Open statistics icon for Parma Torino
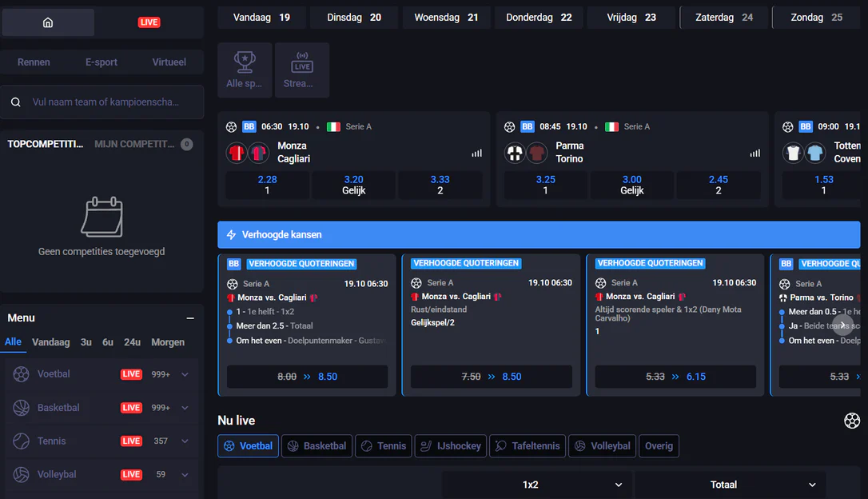The width and height of the screenshot is (868, 499). [755, 153]
